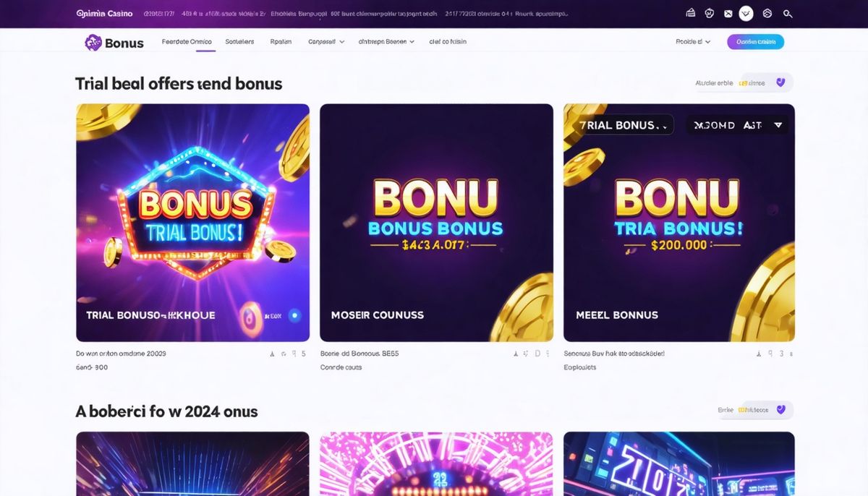Screen dimensions: 868x496
Task: Open the search with the magnifier icon
Action: pyautogui.click(x=787, y=13)
